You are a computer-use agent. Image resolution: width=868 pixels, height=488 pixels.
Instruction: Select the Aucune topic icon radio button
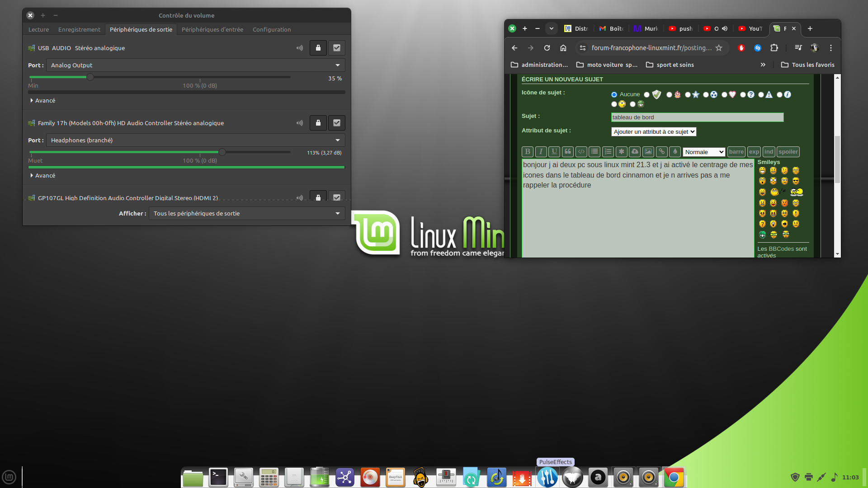coord(614,94)
